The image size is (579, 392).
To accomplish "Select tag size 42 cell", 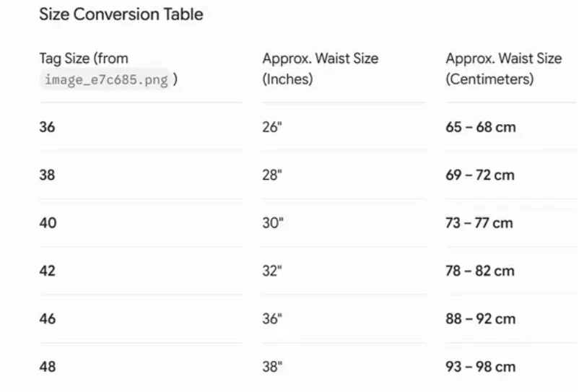I will point(47,271).
